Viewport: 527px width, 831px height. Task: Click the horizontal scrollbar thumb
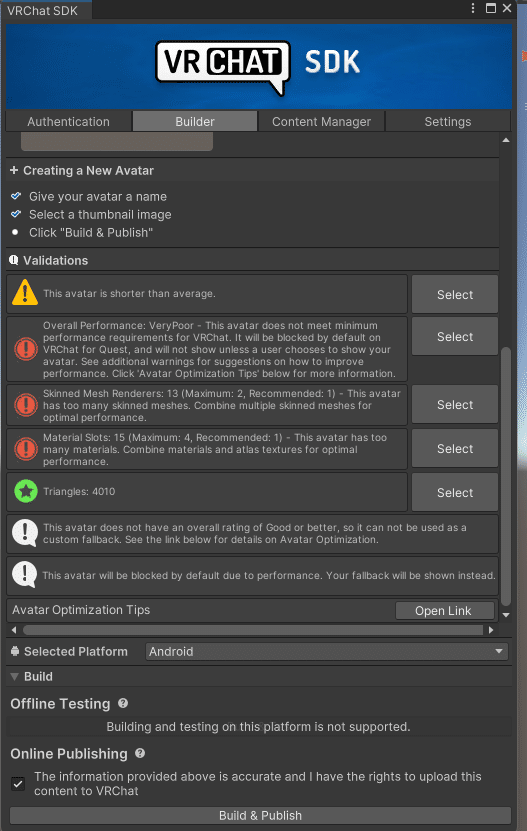click(x=253, y=630)
